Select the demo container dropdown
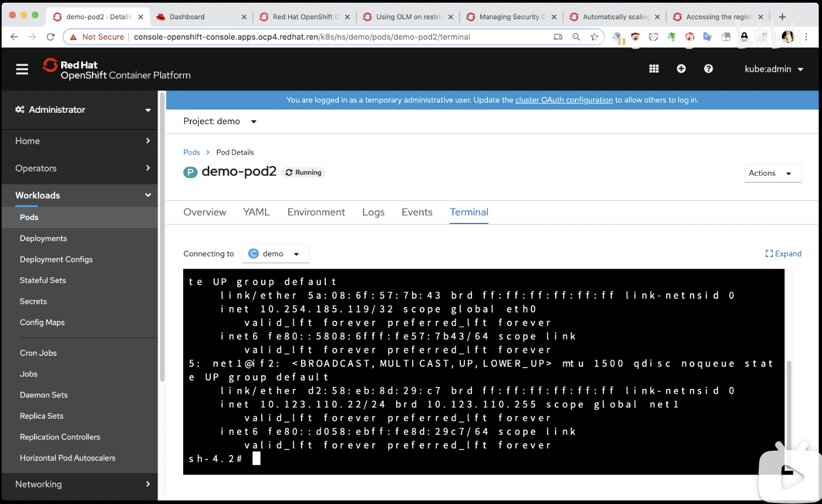Screen dimensions: 822x504 (x=275, y=254)
